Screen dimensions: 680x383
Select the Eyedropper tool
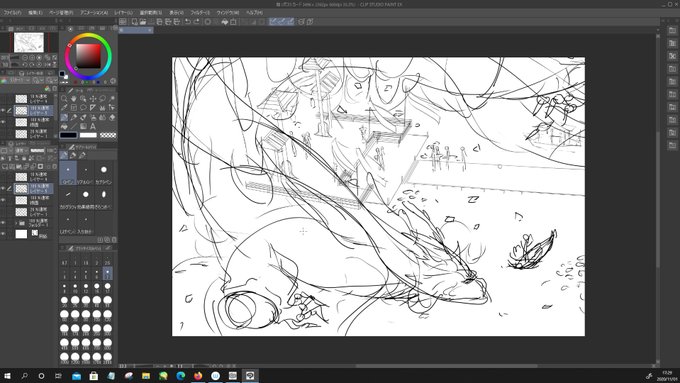[64, 108]
